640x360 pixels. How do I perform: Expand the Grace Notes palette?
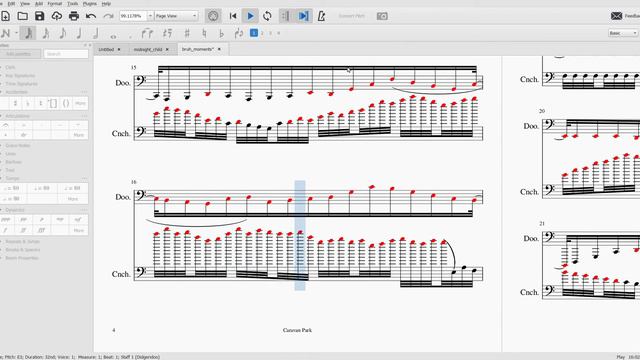coord(18,145)
